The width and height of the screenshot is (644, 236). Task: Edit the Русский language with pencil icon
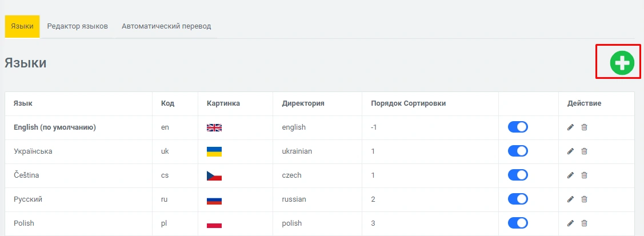[570, 199]
